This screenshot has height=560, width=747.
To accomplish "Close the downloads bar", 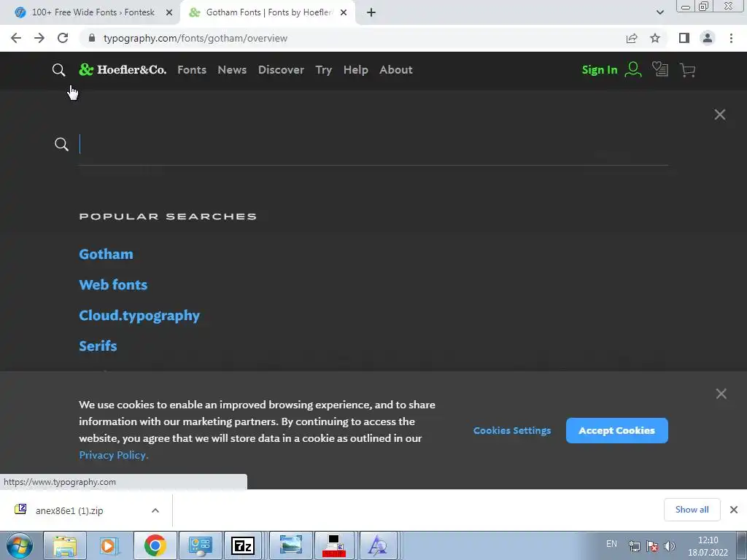I will pyautogui.click(x=734, y=510).
